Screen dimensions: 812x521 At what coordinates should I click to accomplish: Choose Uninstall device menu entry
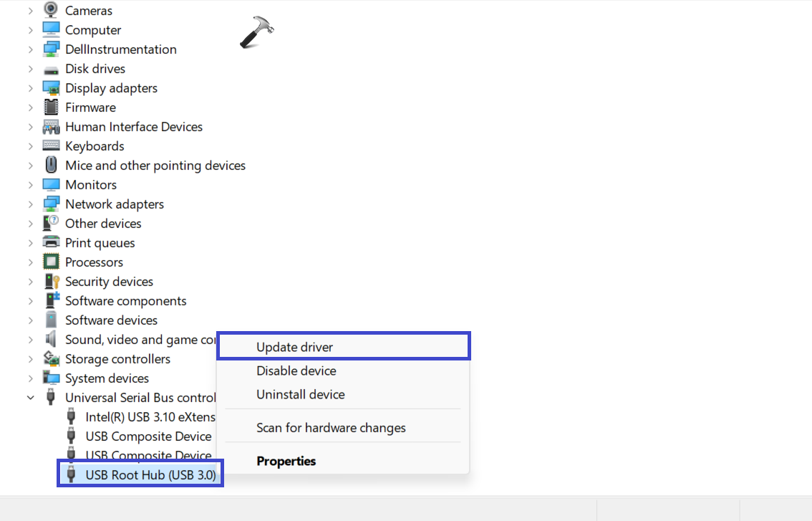click(x=300, y=394)
